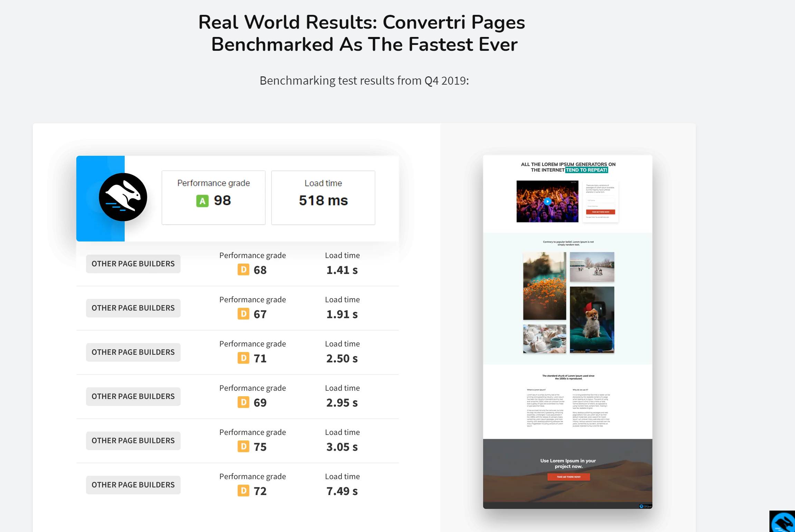Click the 'Contrary to popular belief' caption

tap(568, 243)
